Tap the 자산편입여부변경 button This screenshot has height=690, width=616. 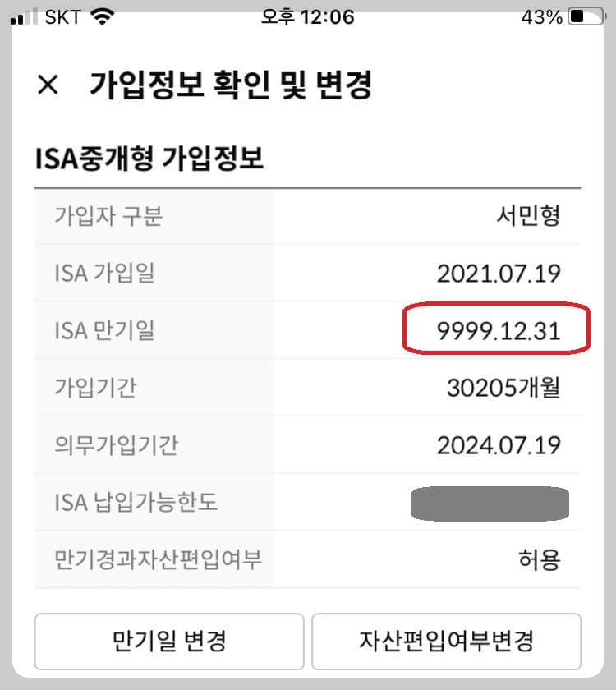tap(448, 642)
